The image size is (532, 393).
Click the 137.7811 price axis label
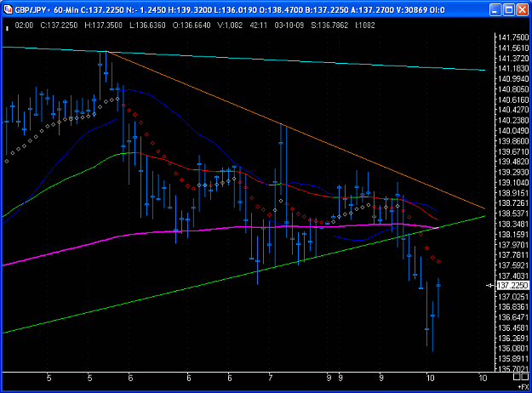(x=513, y=255)
